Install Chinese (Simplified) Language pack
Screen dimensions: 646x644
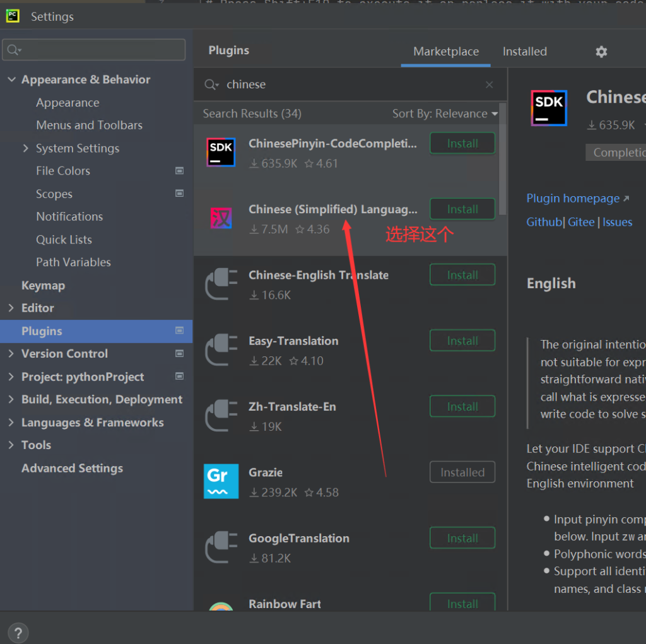click(462, 209)
